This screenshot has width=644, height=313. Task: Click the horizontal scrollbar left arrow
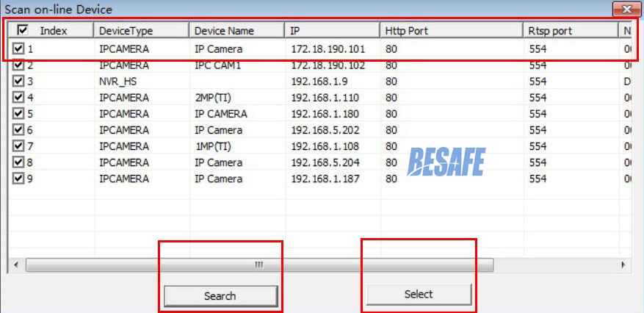(x=15, y=265)
